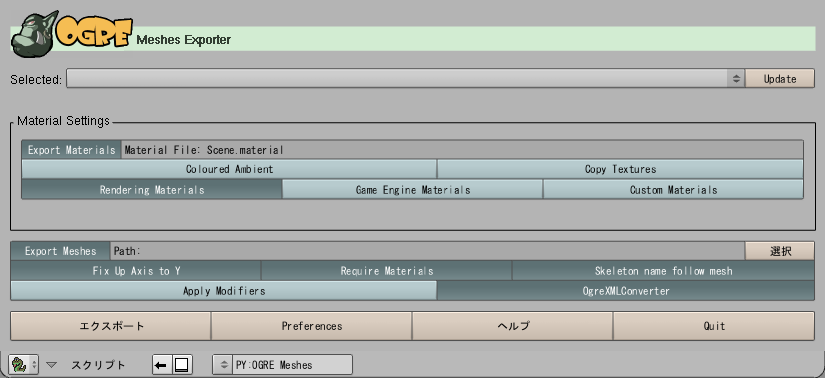Toggle the full-screen window icon
The image size is (825, 378).
[182, 364]
